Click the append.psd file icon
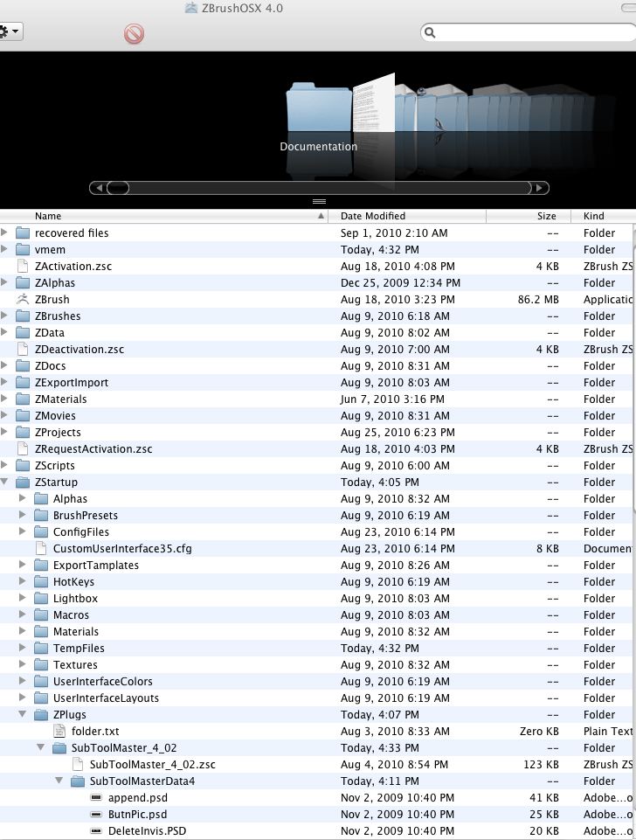The image size is (636, 840). tap(96, 798)
